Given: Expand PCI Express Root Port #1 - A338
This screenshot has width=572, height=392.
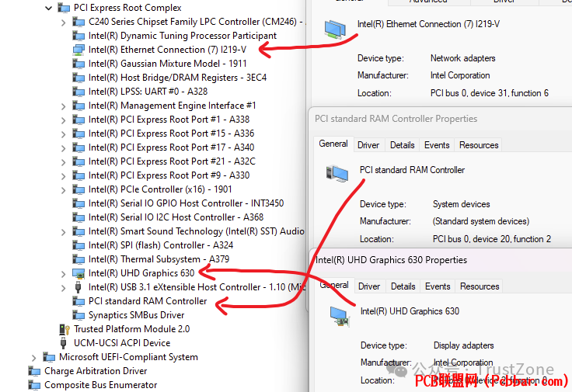Looking at the screenshot, I should [63, 120].
